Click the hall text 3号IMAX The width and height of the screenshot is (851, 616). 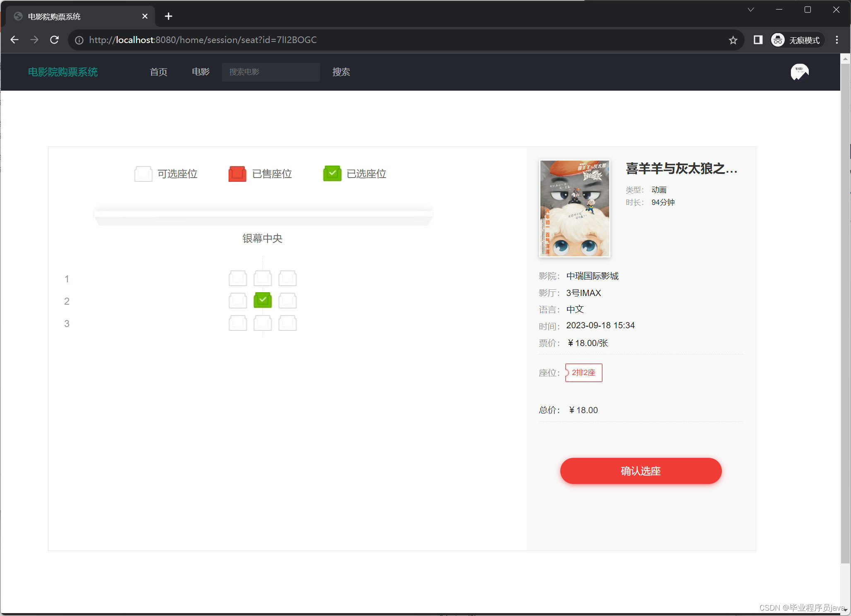pos(583,293)
